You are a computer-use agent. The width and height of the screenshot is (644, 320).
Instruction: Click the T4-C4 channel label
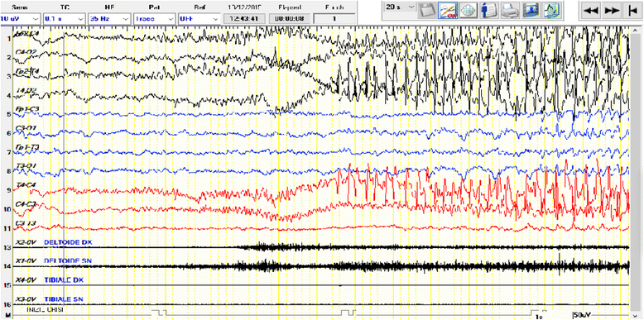tap(25, 185)
